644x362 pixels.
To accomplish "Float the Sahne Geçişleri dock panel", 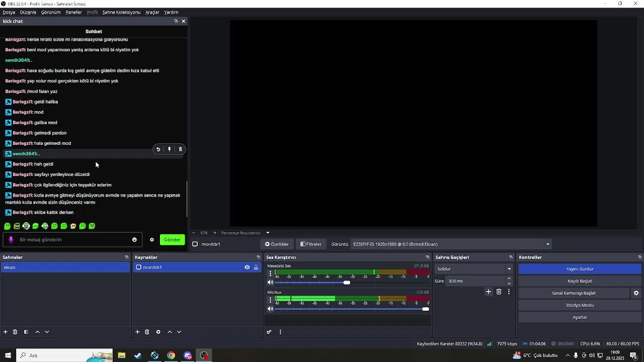I will point(511,257).
